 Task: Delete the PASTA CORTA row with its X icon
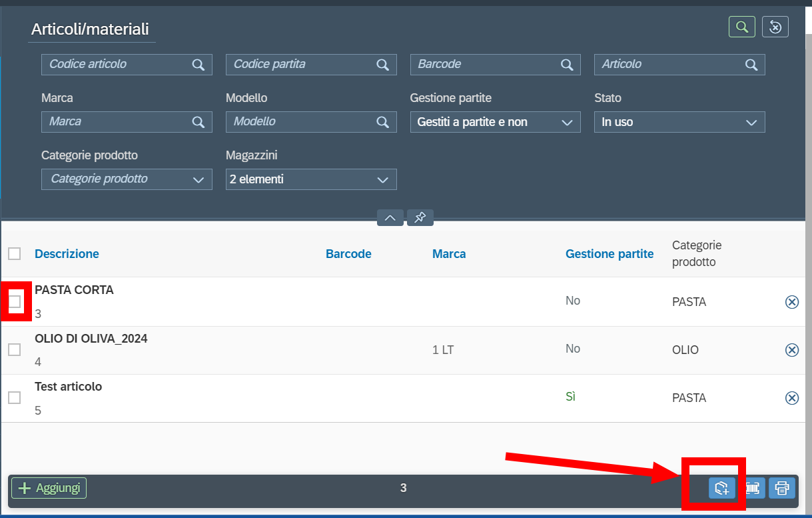(x=792, y=302)
